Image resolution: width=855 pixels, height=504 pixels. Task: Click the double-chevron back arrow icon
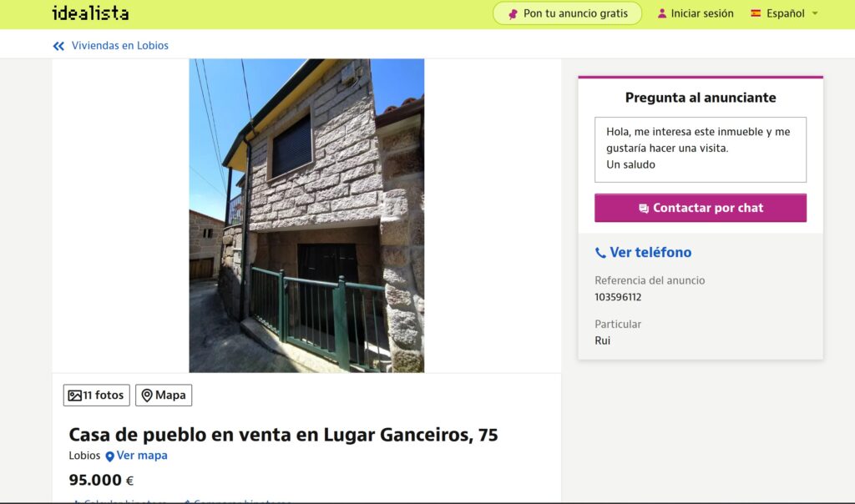pyautogui.click(x=58, y=47)
